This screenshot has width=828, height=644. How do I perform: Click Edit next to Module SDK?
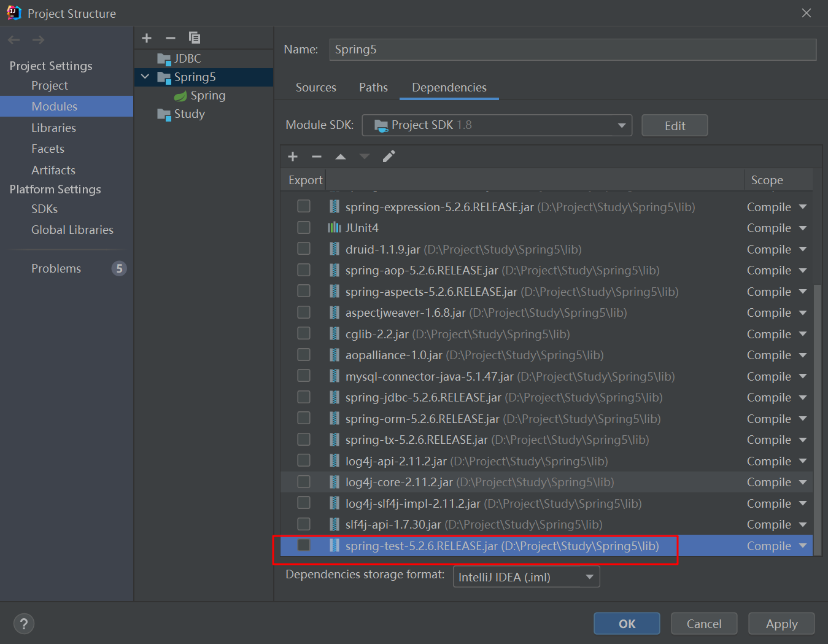pos(675,125)
